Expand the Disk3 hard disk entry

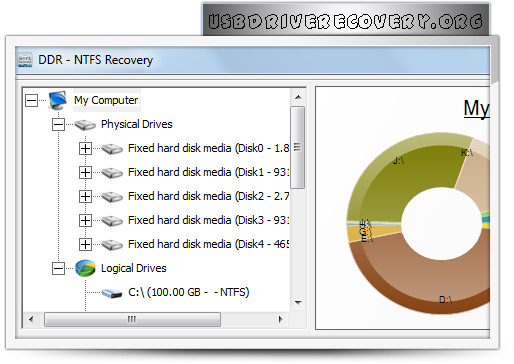point(85,220)
